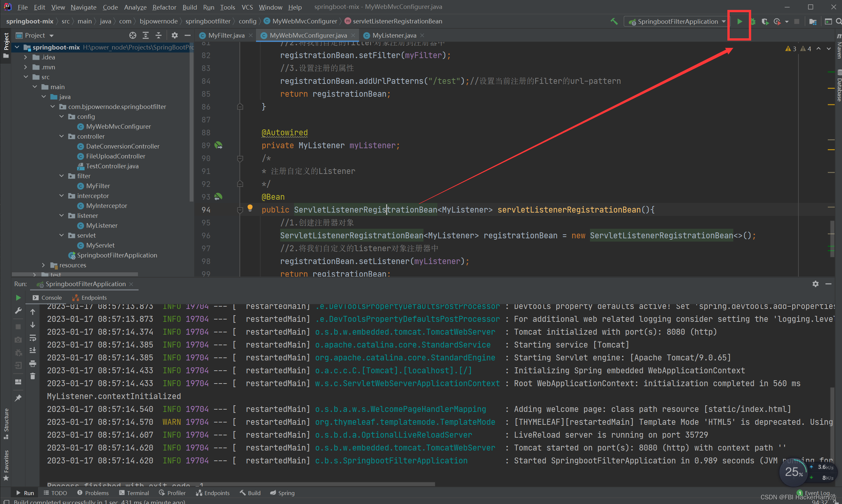Run SpringbootFilterApplication with green play icon
The width and height of the screenshot is (842, 504).
pos(739,21)
